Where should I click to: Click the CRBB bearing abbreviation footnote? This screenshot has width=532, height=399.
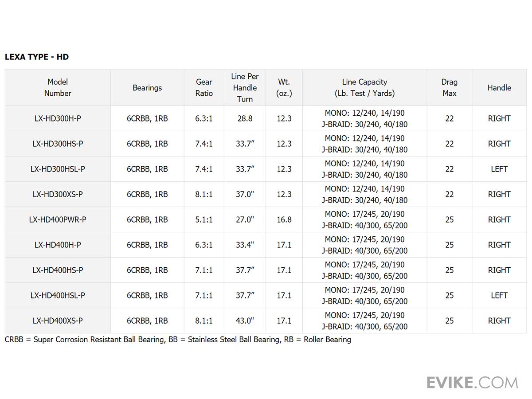click(178, 340)
